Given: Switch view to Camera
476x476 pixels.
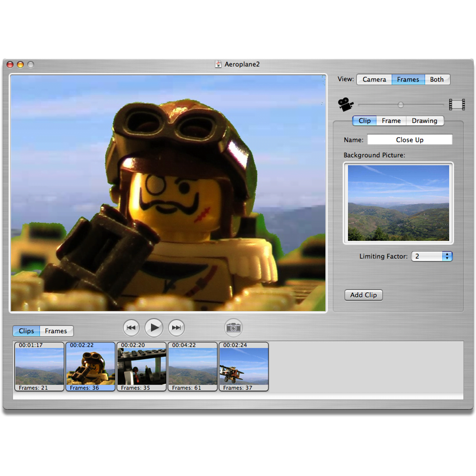Looking at the screenshot, I should (x=374, y=80).
